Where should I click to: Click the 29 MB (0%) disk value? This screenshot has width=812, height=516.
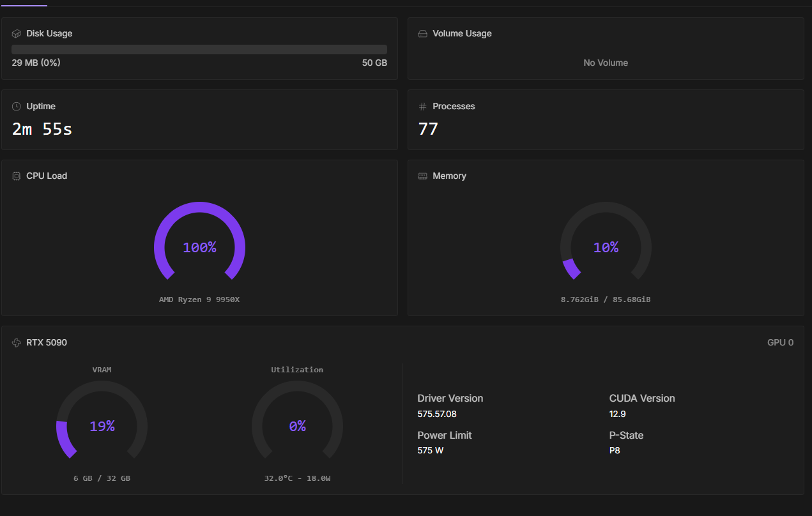pos(36,63)
